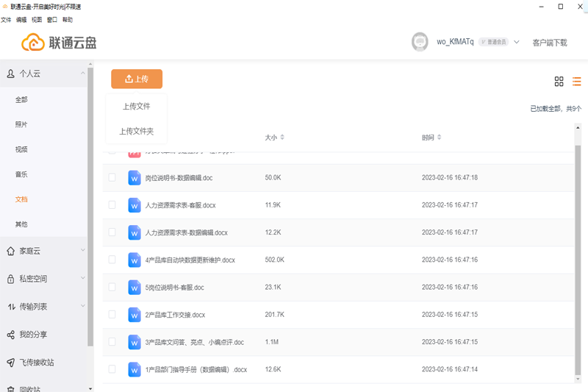Check the box for 人力资源需求表-客服.docx
The width and height of the screenshot is (588, 392).
(x=112, y=204)
